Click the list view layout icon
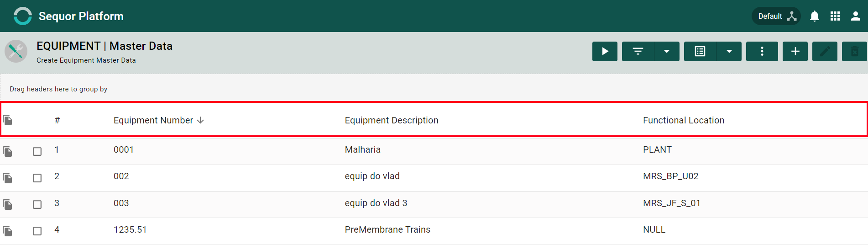This screenshot has height=245, width=868. click(x=700, y=51)
